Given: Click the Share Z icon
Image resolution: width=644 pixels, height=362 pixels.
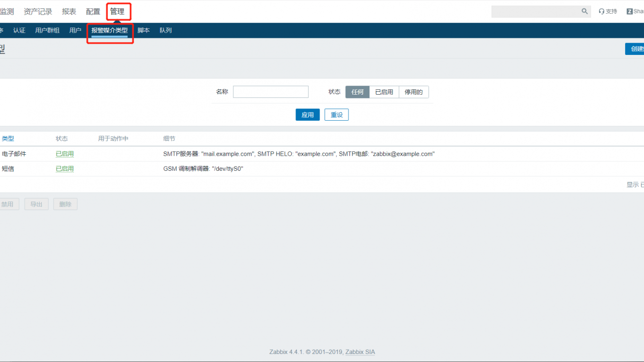Looking at the screenshot, I should 630,11.
